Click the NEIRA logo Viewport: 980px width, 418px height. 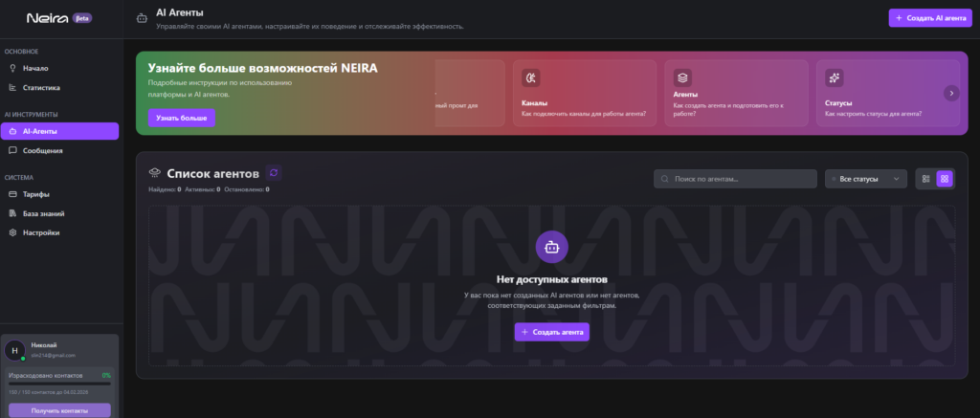coord(48,18)
